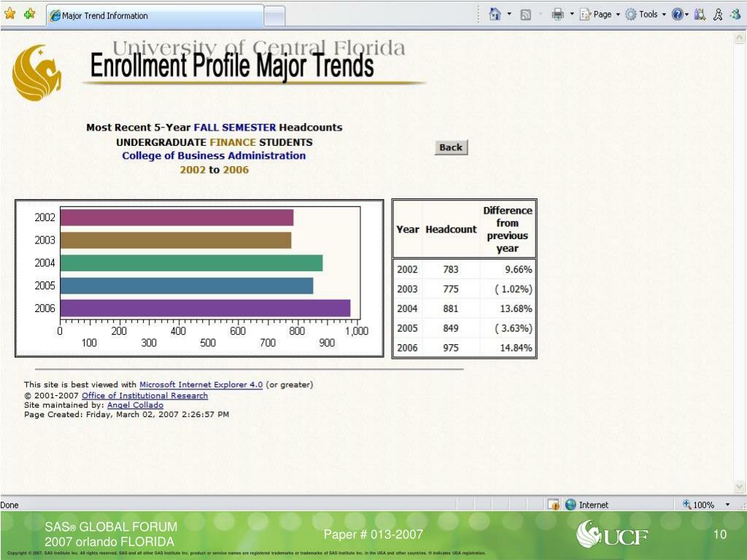Click the UCF Pegasus logo
The image size is (747, 560).
click(36, 72)
